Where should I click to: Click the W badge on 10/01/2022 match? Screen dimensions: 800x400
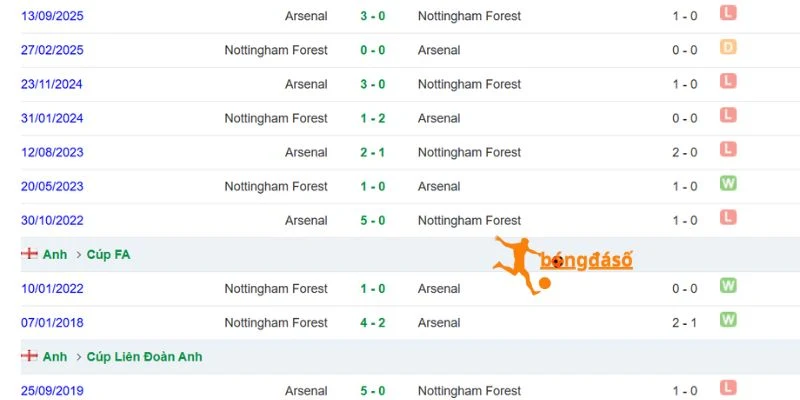pos(728,285)
